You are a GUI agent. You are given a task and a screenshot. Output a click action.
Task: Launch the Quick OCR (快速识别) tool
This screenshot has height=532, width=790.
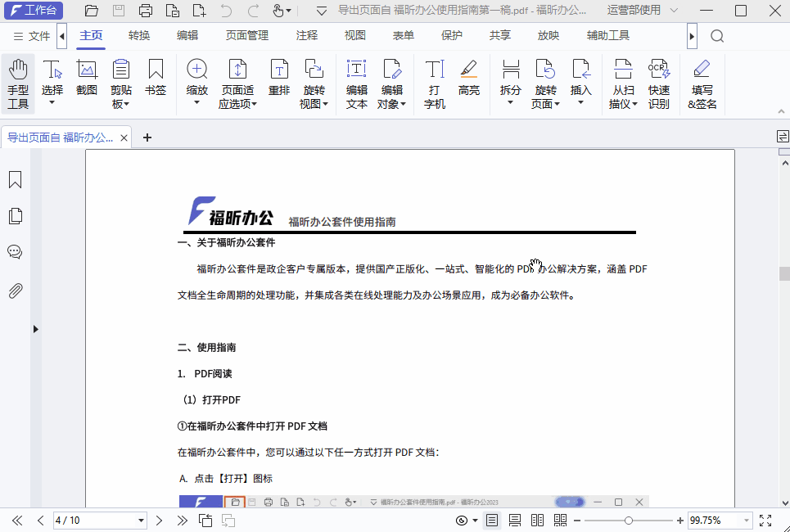(659, 83)
